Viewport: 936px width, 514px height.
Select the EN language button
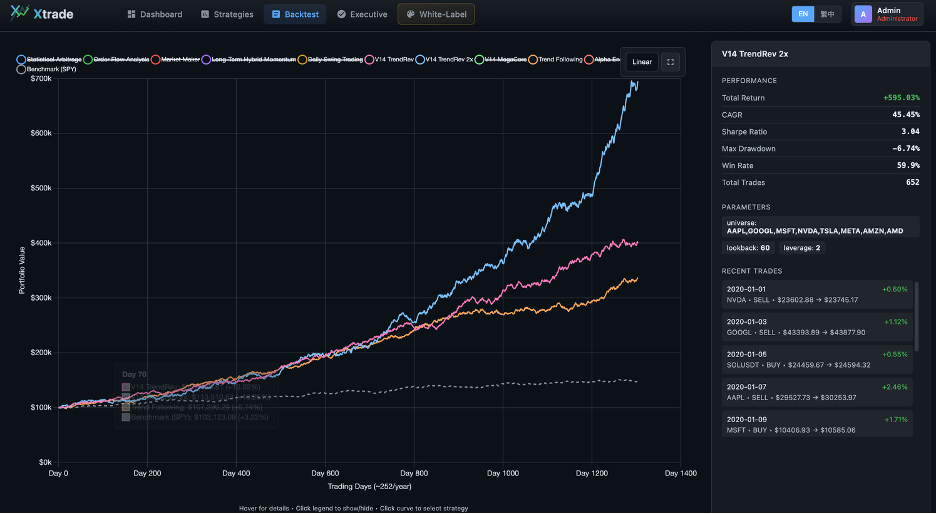coord(803,14)
